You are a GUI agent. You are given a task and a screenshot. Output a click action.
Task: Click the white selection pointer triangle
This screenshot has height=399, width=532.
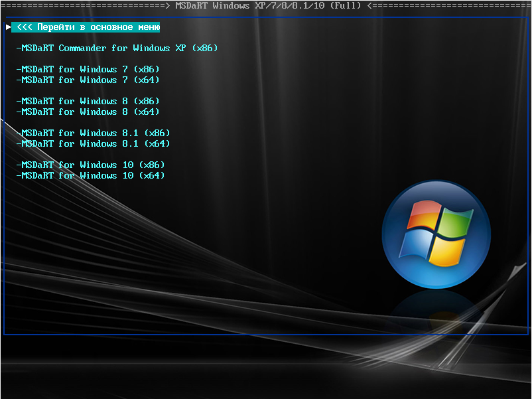(x=9, y=27)
